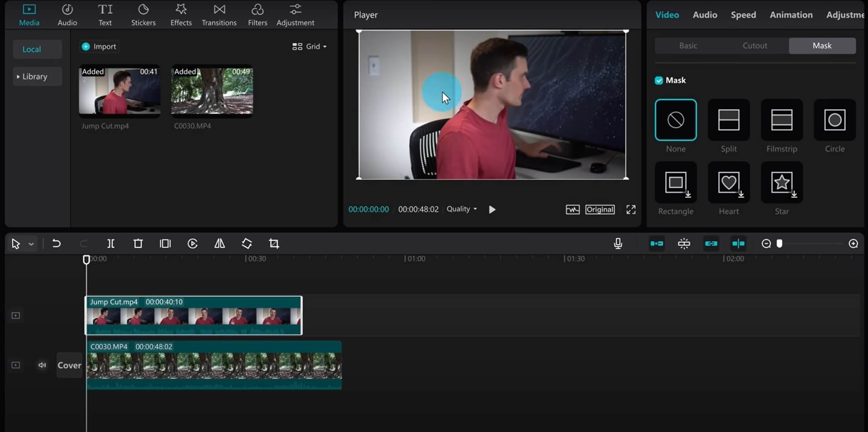Apply the Filmstrip mask

[782, 120]
